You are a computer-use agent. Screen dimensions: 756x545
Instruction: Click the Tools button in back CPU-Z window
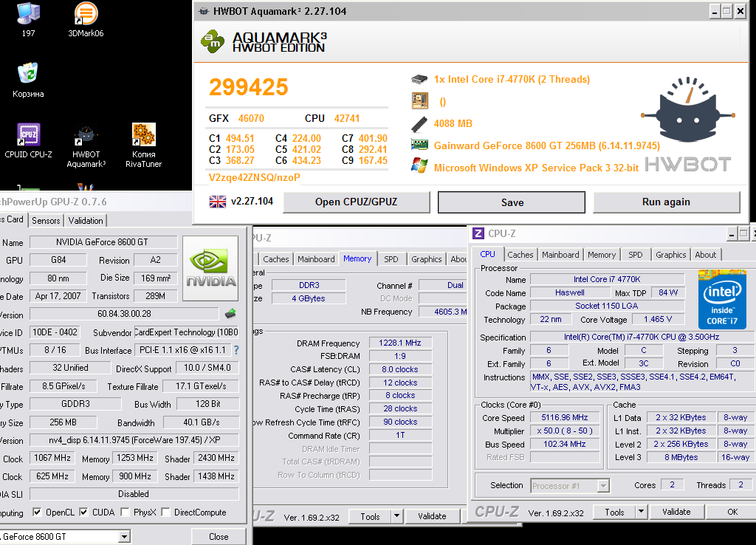[370, 516]
